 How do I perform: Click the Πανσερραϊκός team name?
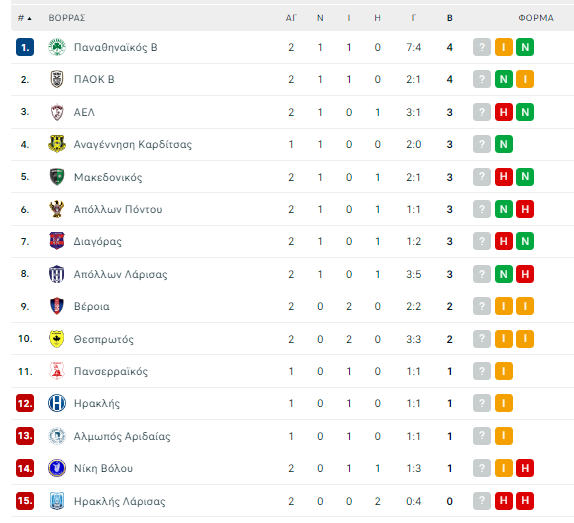[111, 371]
